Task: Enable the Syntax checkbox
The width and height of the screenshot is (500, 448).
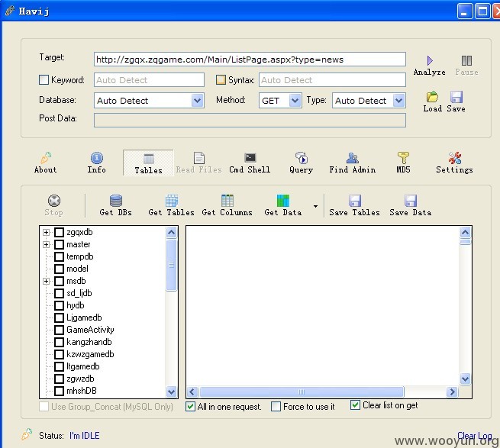Action: (221, 79)
